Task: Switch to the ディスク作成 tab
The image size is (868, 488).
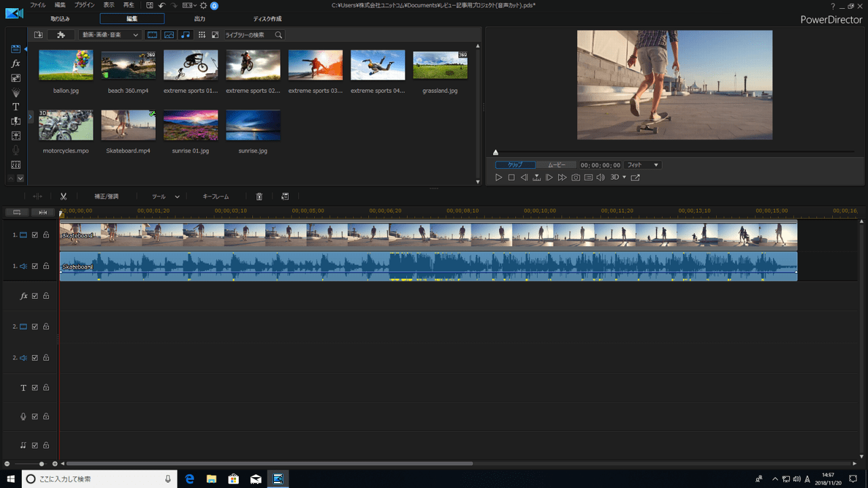Action: [267, 19]
